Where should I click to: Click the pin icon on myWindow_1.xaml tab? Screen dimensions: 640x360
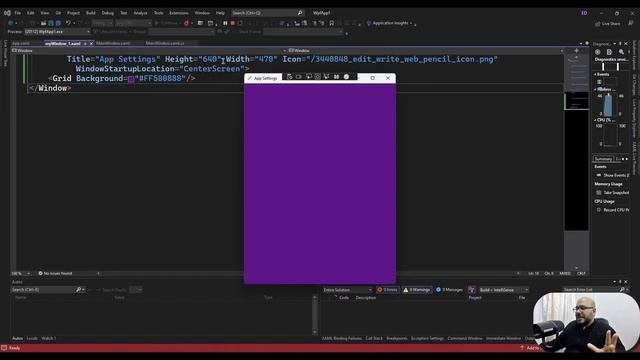point(85,43)
